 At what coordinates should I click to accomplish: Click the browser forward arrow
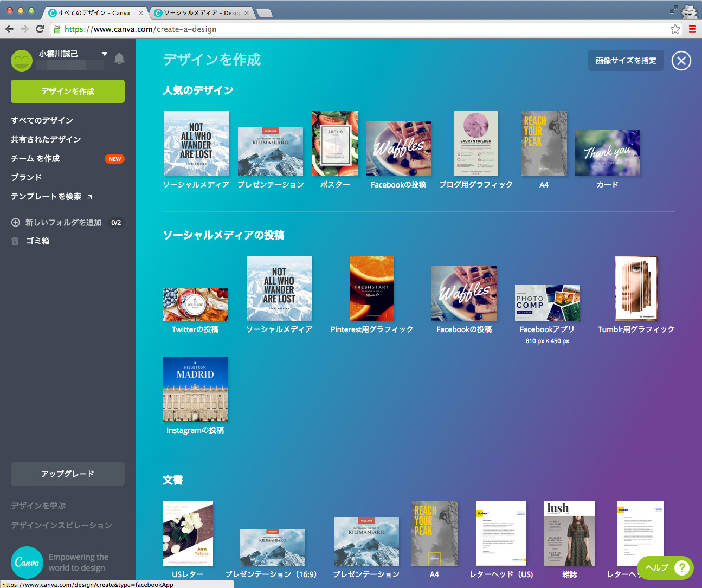(24, 29)
